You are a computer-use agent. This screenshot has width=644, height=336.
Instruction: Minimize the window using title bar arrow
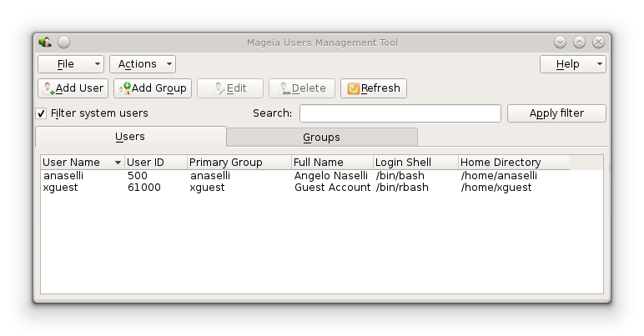[x=560, y=43]
